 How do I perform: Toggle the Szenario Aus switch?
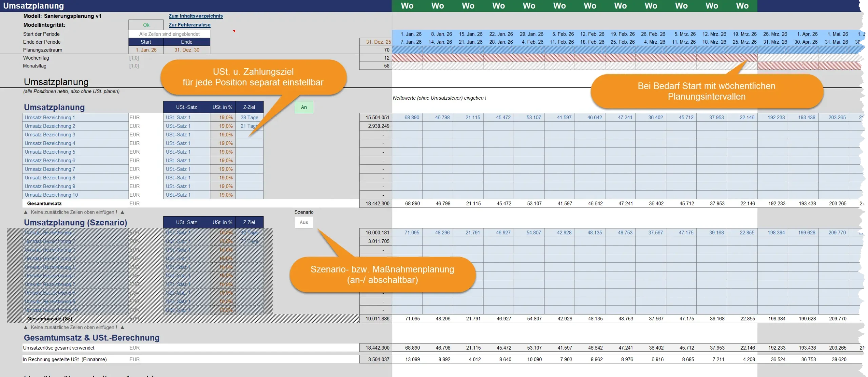coord(304,222)
